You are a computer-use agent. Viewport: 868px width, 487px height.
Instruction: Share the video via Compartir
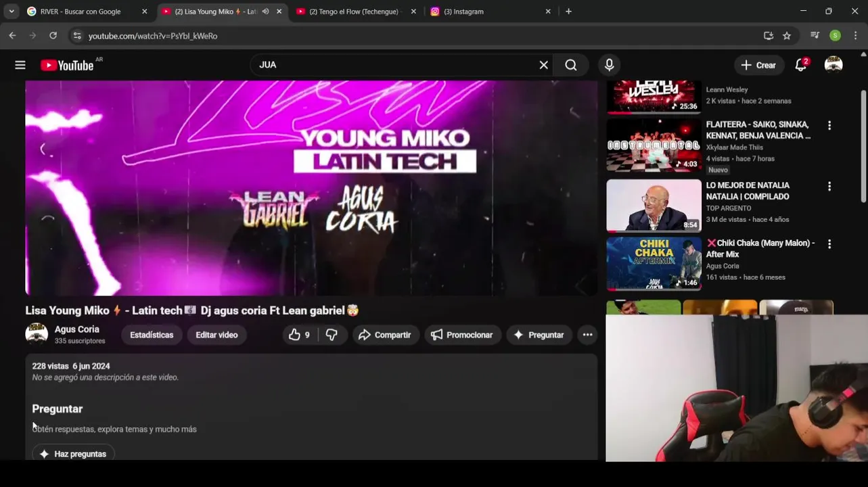point(385,335)
